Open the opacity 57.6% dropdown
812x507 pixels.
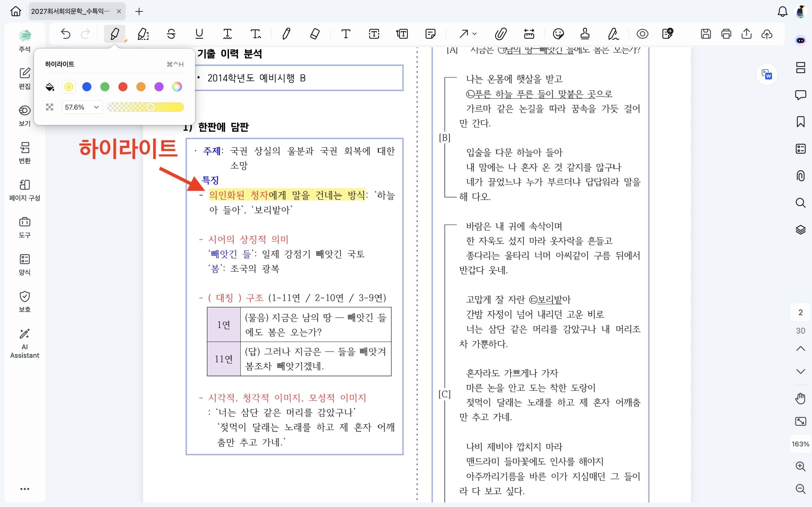82,107
